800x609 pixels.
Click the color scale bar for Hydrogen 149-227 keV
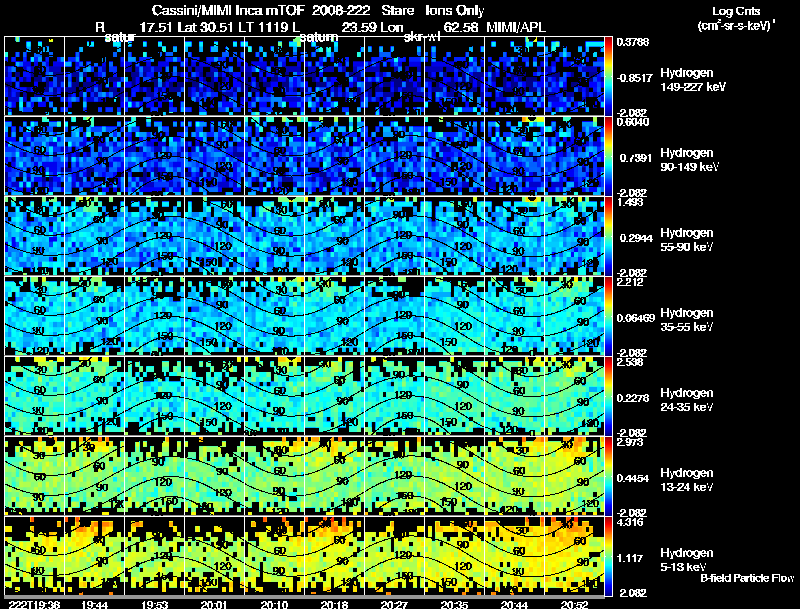(x=608, y=76)
